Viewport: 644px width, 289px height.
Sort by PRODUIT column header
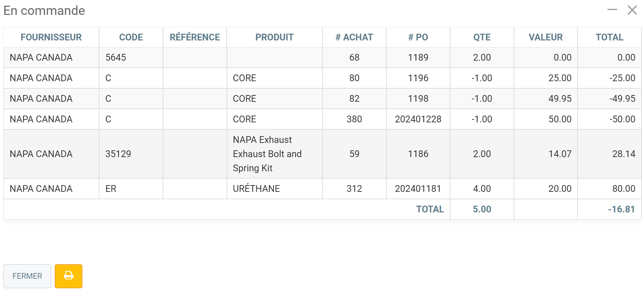[x=274, y=37]
